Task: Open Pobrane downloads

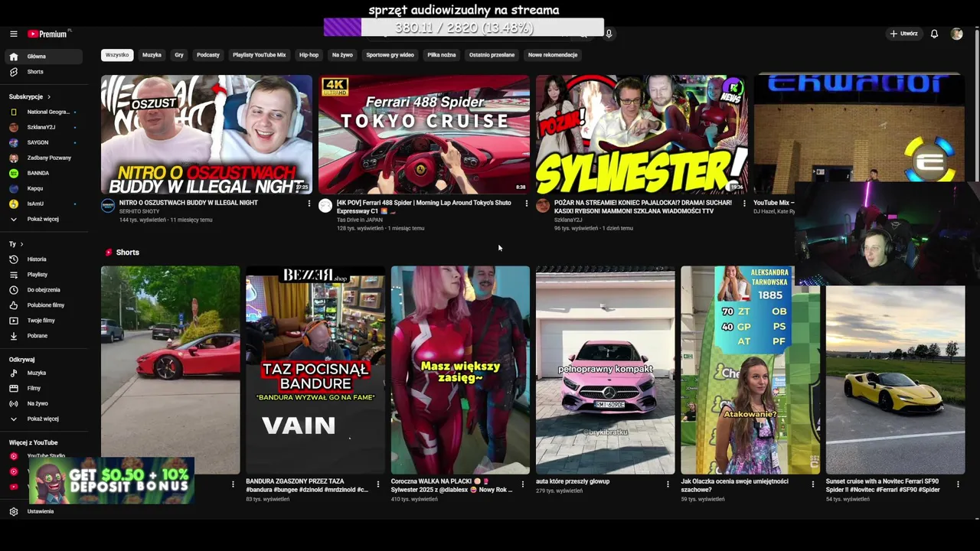Action: tap(44, 336)
